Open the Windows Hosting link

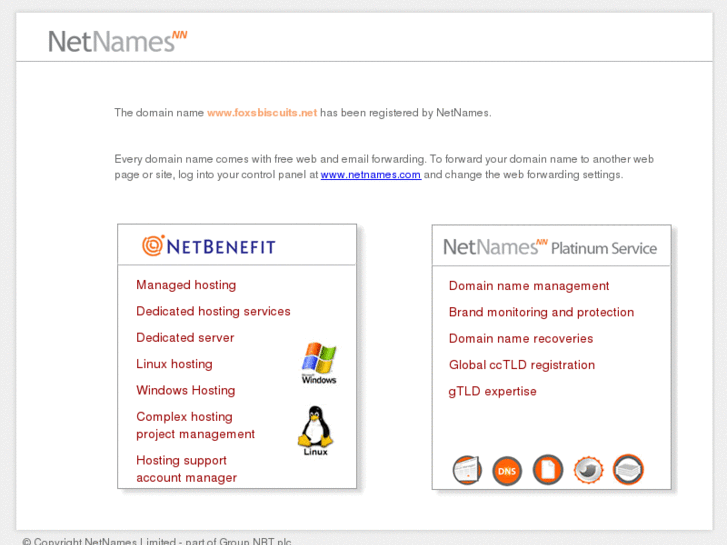pyautogui.click(x=185, y=391)
